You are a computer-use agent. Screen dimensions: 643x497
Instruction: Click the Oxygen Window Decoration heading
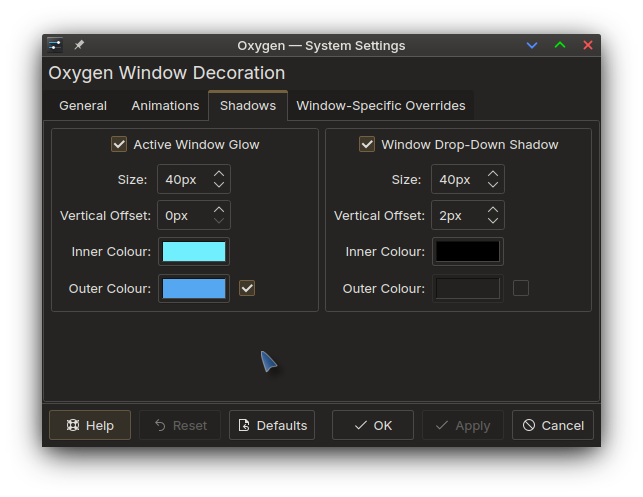[166, 73]
